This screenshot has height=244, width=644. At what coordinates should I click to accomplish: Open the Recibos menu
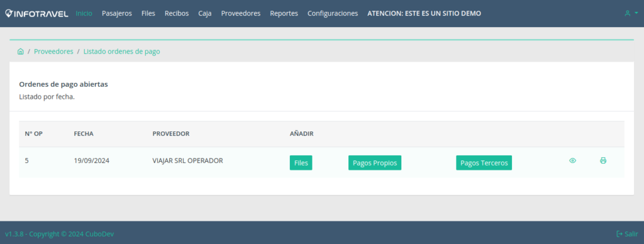[x=177, y=13]
